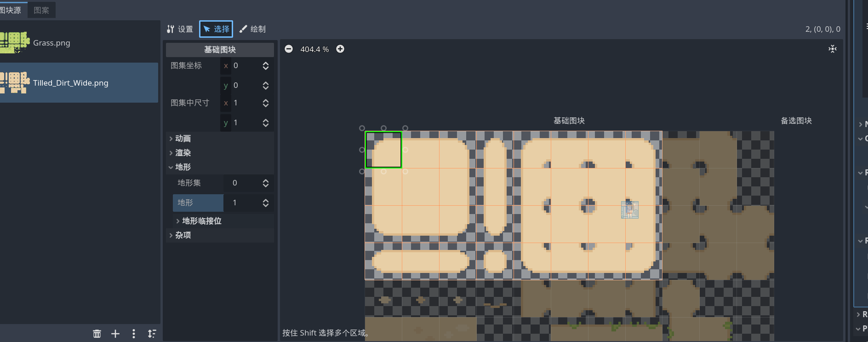The width and height of the screenshot is (868, 342).
Task: Click the zoom in plus icon
Action: pyautogui.click(x=340, y=49)
